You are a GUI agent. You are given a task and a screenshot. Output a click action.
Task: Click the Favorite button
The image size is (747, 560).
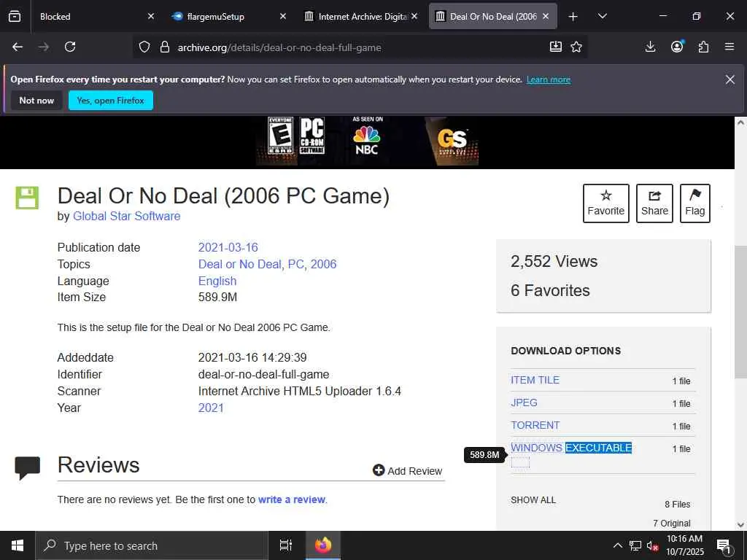(606, 203)
